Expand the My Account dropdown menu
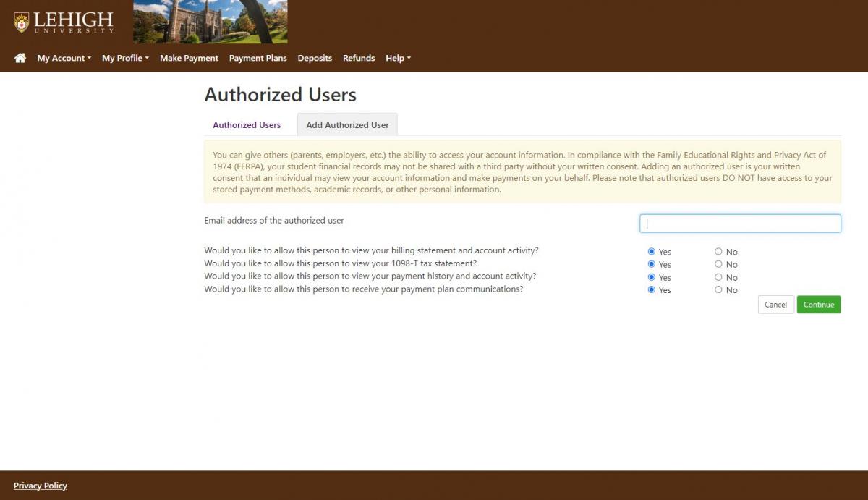 (x=64, y=58)
